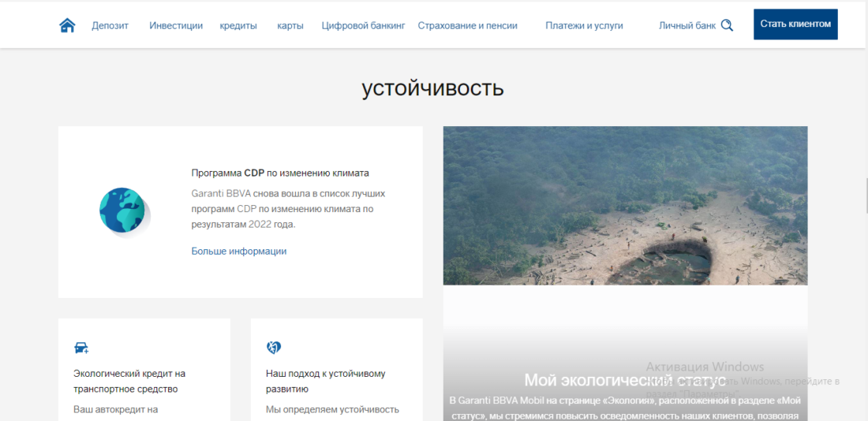Open the Инвестиции menu
Screen dimensions: 868x421
[176, 25]
